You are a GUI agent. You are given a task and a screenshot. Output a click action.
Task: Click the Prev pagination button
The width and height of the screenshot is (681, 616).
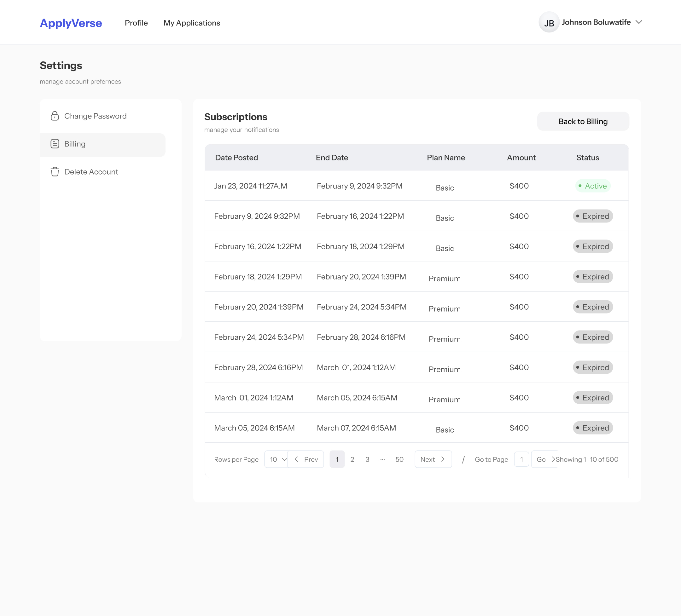(x=306, y=459)
